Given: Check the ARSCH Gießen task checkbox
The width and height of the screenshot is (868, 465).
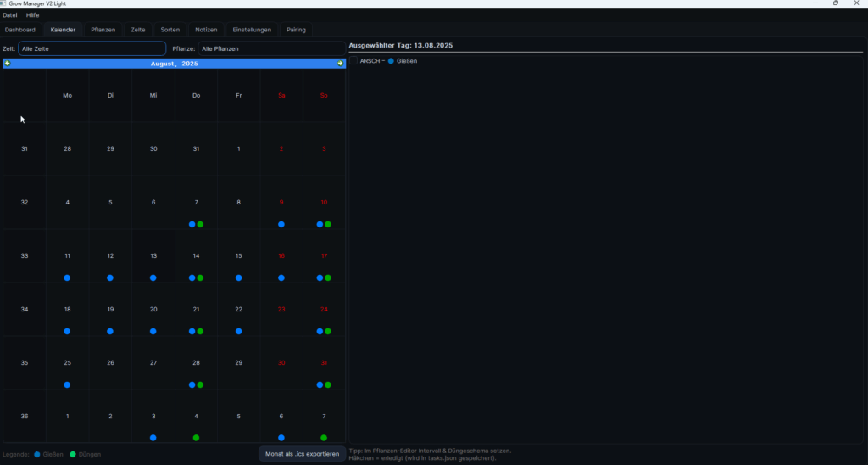Looking at the screenshot, I should click(354, 61).
